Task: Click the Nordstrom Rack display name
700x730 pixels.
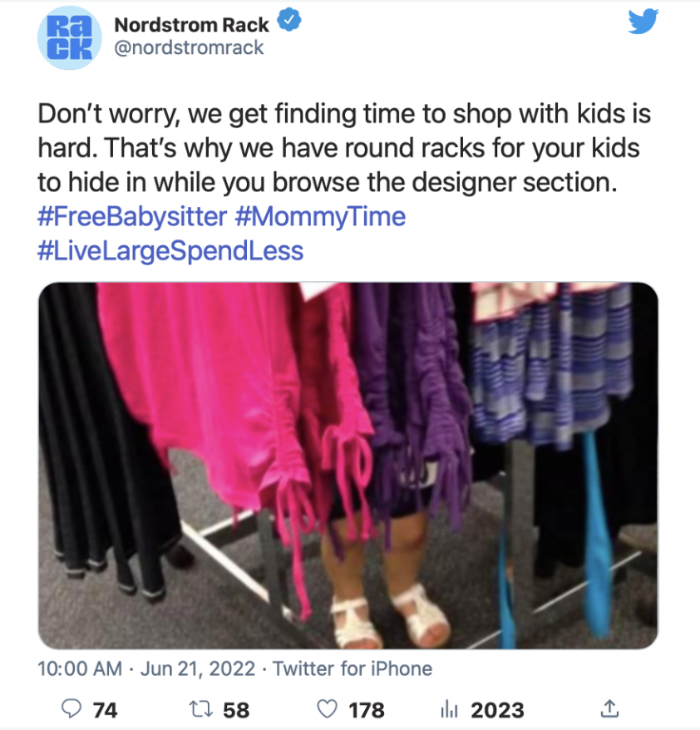Action: pos(192,25)
